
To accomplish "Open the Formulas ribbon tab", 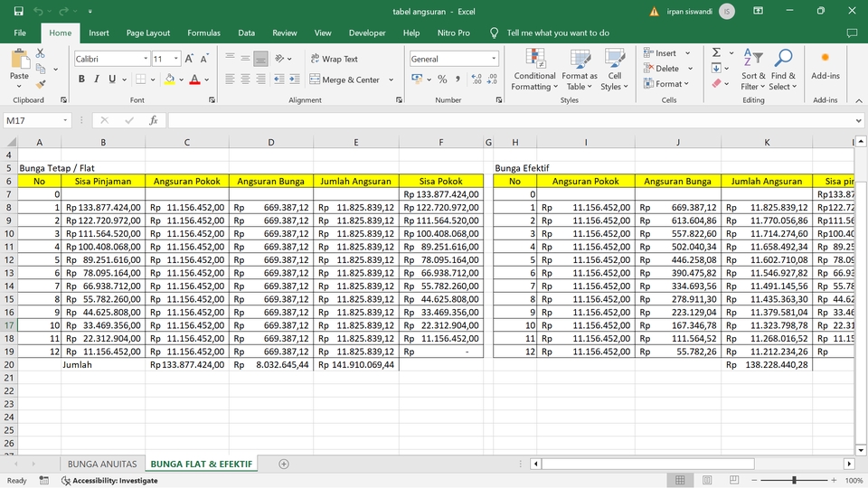I will [x=203, y=33].
